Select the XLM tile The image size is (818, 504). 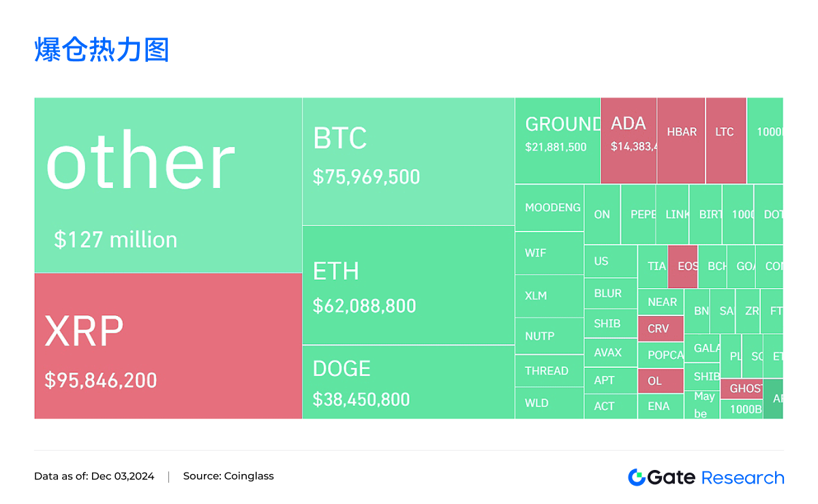549,296
